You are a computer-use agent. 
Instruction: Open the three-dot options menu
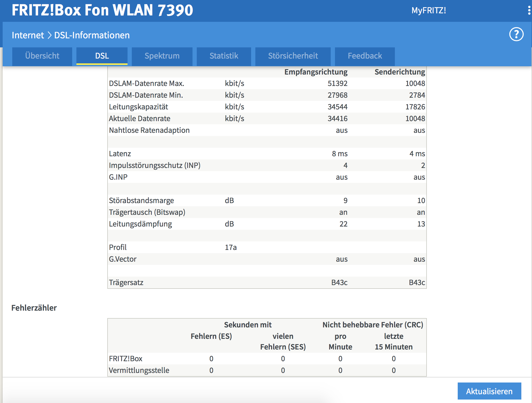(x=529, y=10)
